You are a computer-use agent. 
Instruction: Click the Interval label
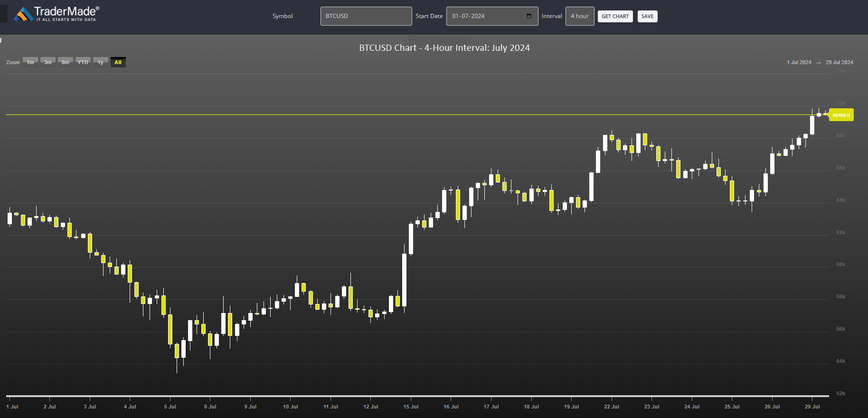[552, 16]
